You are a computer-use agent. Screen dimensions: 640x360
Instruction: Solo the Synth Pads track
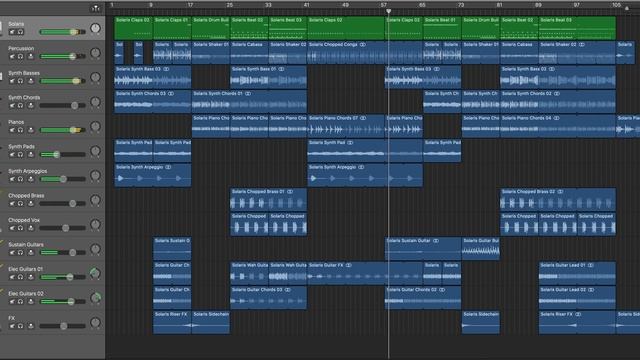[20, 154]
